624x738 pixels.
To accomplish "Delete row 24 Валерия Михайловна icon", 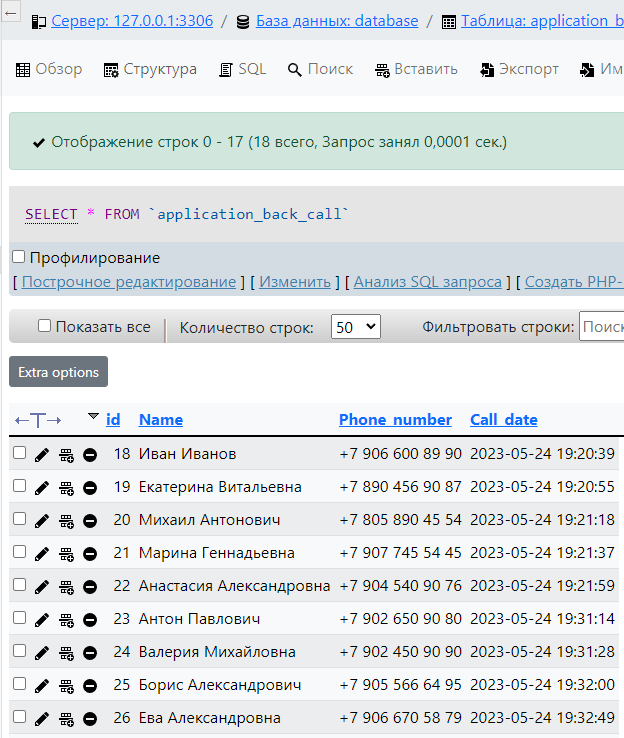I will (90, 653).
